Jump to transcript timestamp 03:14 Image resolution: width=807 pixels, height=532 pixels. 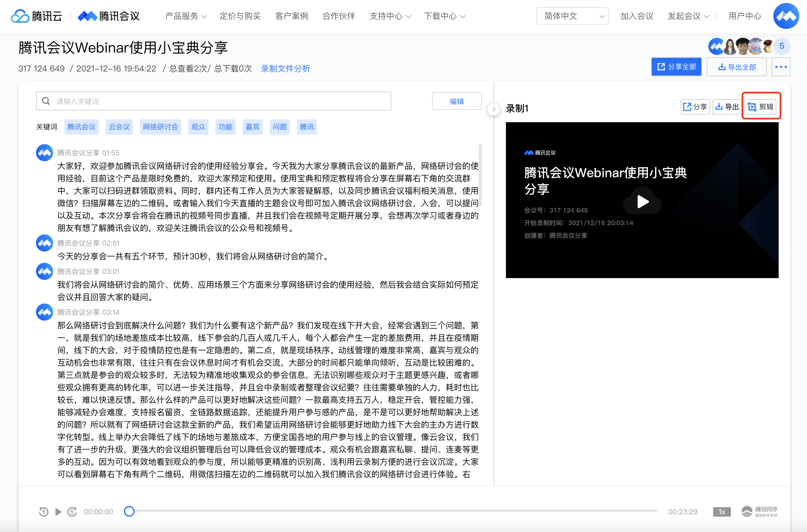[111, 312]
